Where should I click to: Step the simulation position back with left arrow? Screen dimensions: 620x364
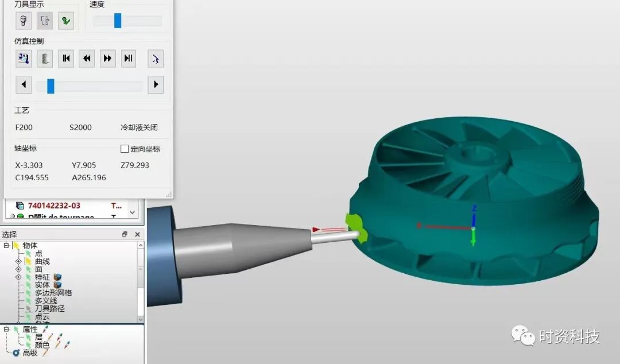pos(24,84)
